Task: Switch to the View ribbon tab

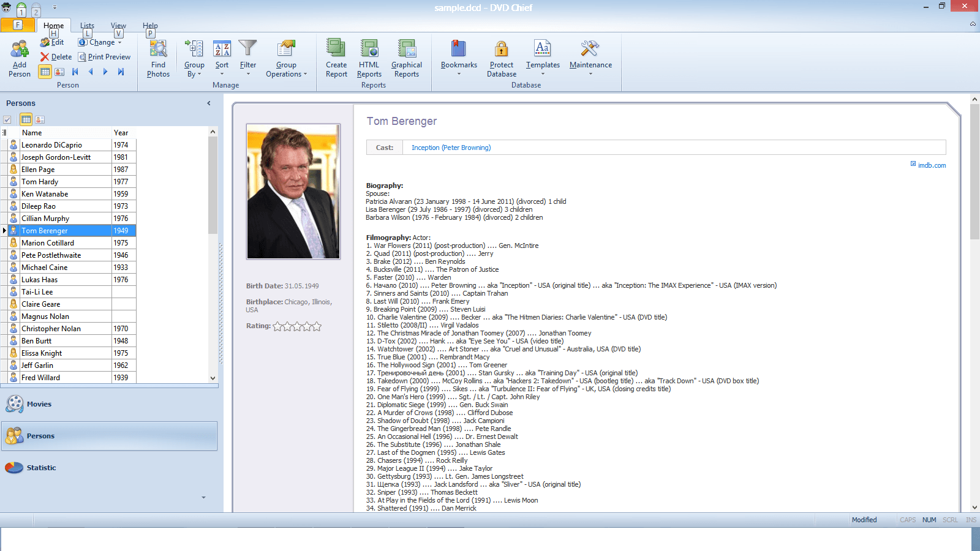Action: [x=118, y=26]
